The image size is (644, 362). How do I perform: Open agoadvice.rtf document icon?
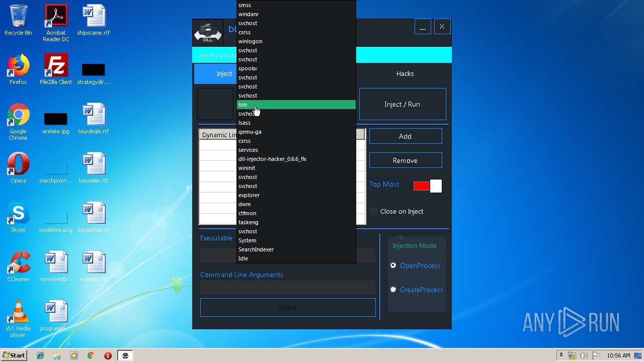(x=94, y=217)
